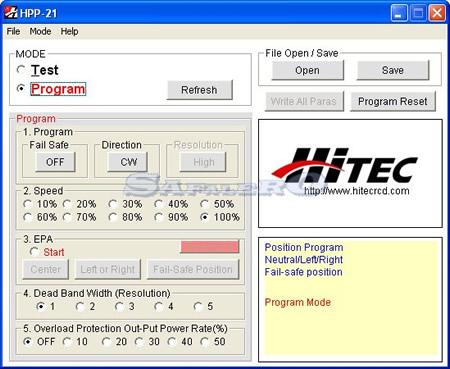Click the Fail-Safe Position button
Viewport: 450px width, 369px height.
[193, 269]
